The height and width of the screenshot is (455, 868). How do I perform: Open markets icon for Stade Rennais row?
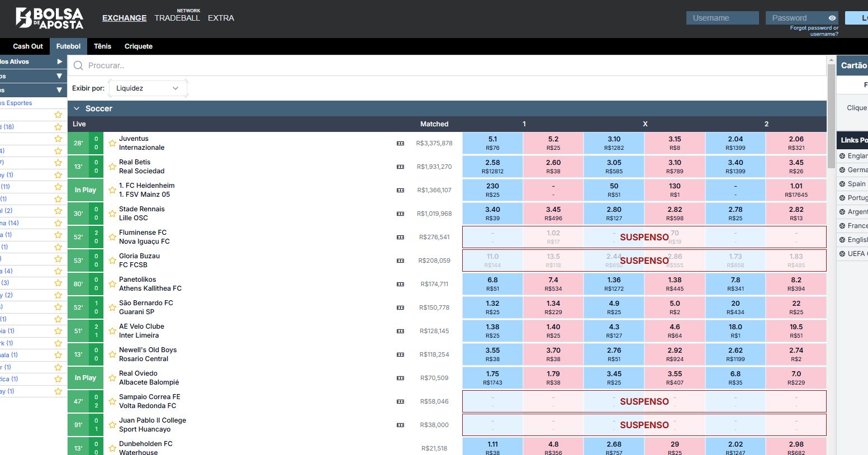point(400,214)
